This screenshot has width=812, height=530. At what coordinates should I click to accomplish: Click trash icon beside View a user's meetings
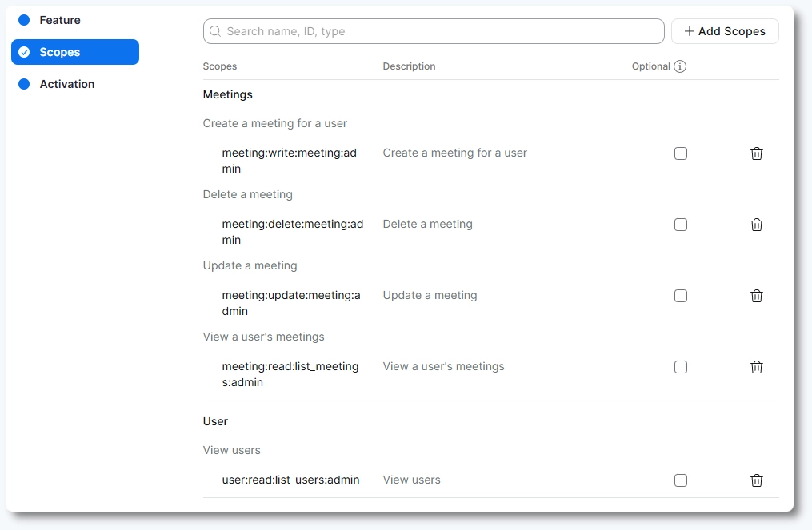coord(756,367)
